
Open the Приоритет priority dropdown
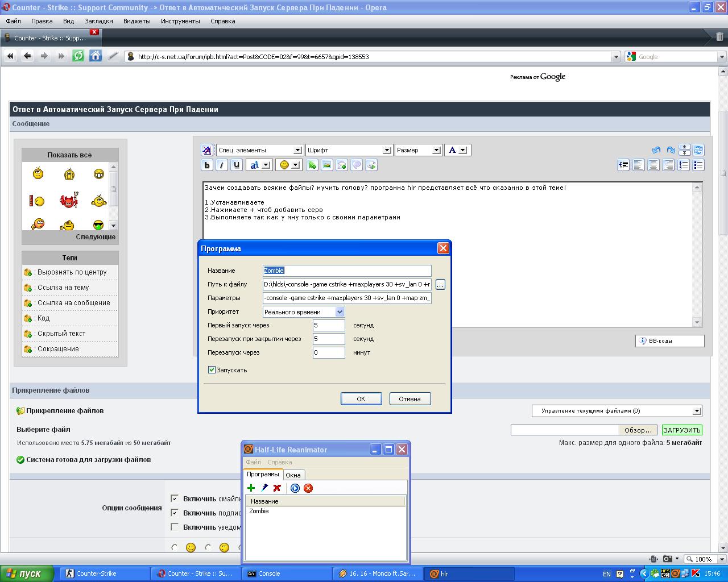pyautogui.click(x=304, y=311)
